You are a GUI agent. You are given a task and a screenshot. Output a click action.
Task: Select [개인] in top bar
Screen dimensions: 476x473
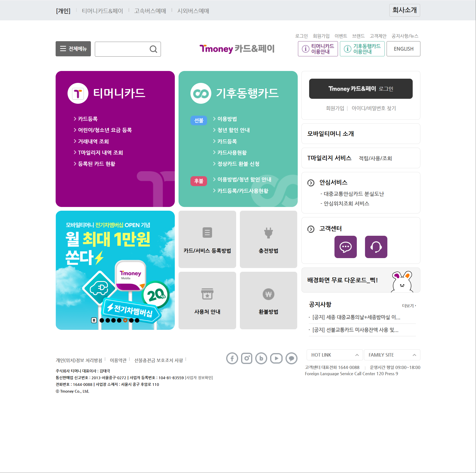click(x=63, y=11)
